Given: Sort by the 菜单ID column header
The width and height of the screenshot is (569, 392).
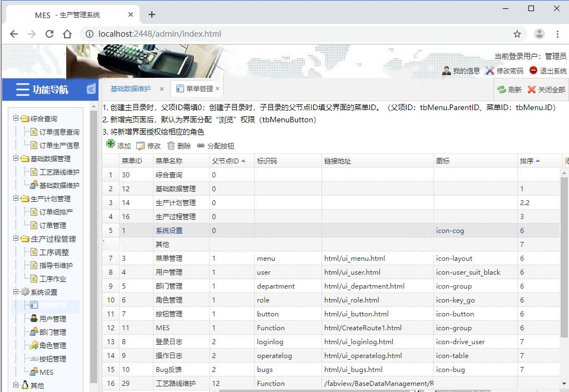Looking at the screenshot, I should point(136,161).
